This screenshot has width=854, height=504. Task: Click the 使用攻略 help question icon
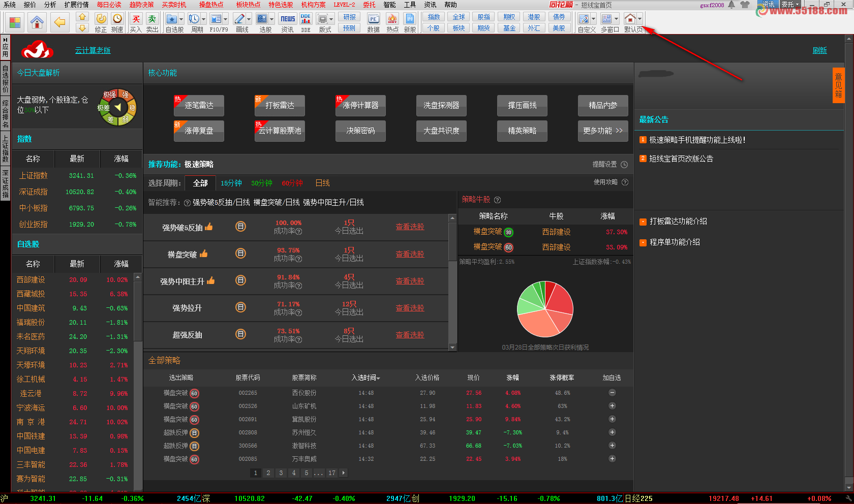[625, 182]
